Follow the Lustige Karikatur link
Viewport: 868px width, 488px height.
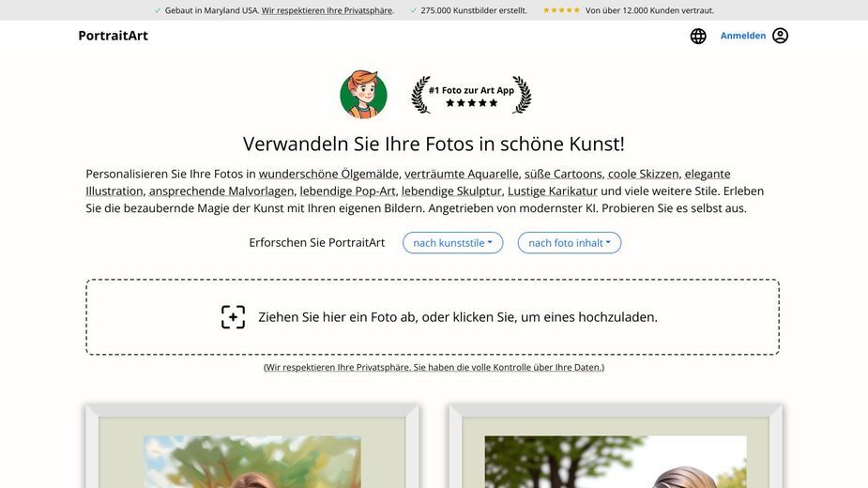click(553, 191)
